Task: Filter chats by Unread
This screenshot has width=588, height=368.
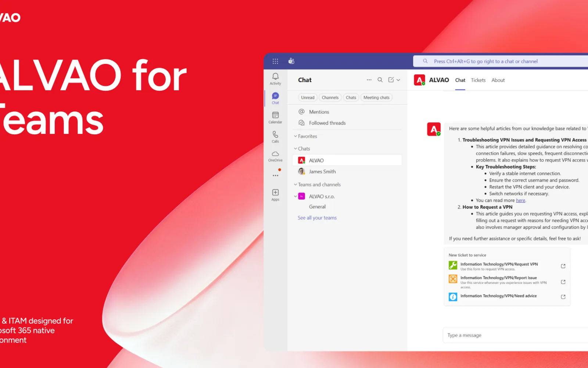Action: (x=308, y=98)
